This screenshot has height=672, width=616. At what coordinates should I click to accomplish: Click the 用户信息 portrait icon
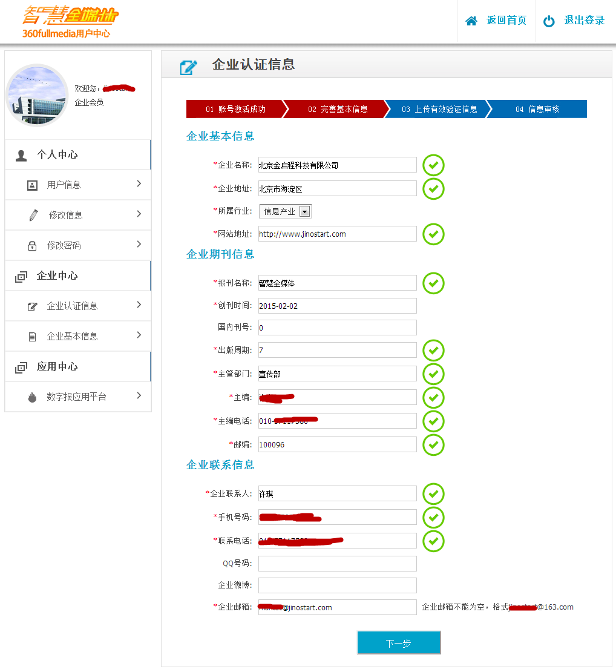coord(32,185)
